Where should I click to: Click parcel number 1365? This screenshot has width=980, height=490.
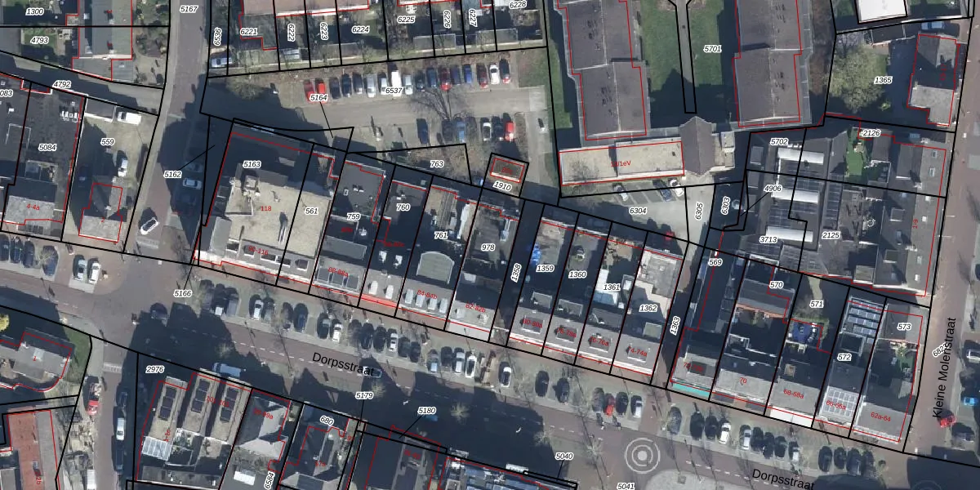883,80
